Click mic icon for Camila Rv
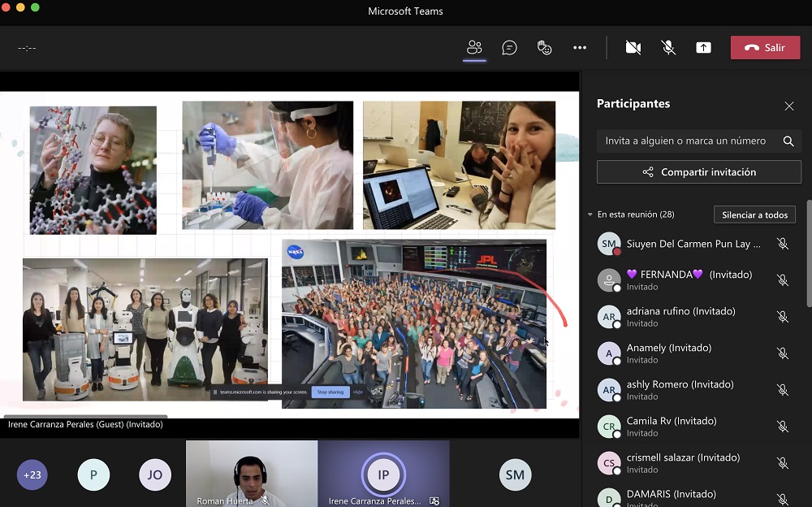The image size is (812, 507). [783, 426]
